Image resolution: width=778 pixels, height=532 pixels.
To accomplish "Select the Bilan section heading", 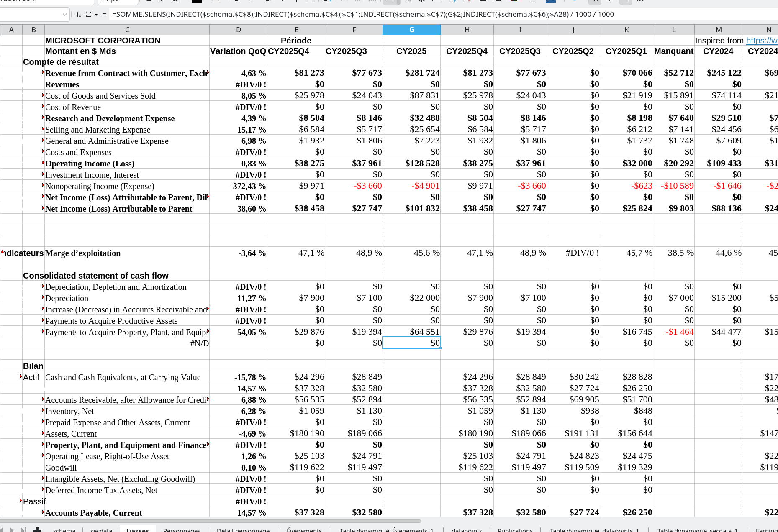I will point(33,366).
